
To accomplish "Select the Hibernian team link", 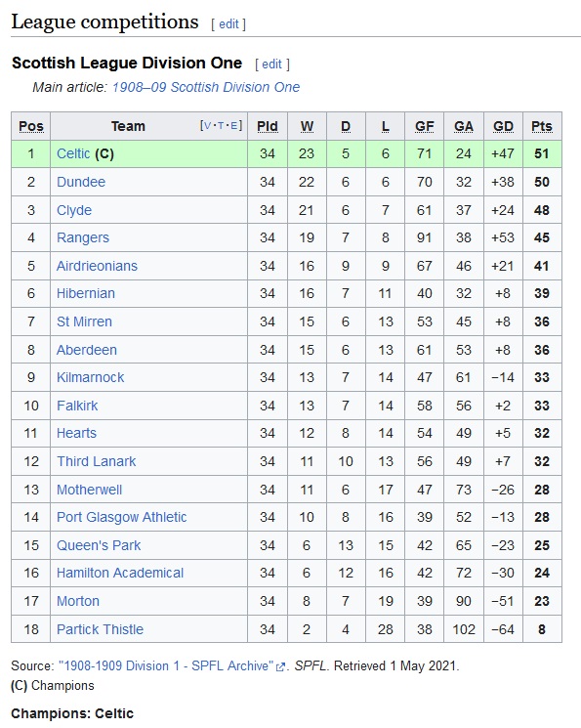I will (x=85, y=293).
